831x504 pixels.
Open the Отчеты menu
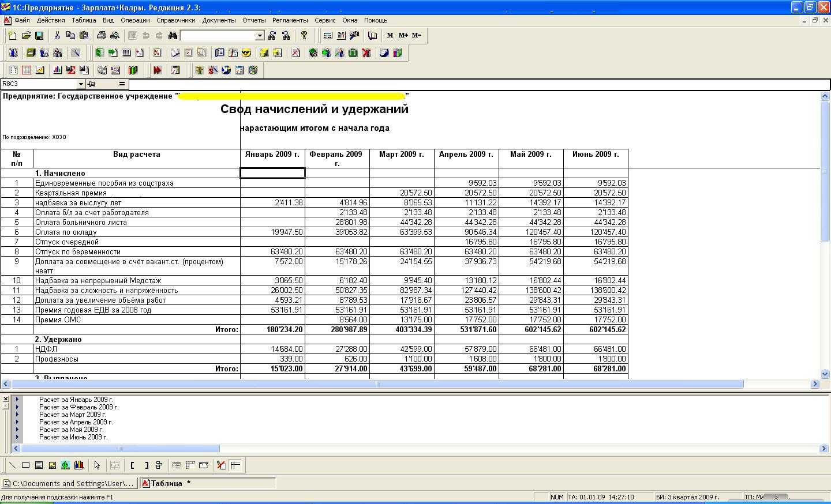[254, 20]
